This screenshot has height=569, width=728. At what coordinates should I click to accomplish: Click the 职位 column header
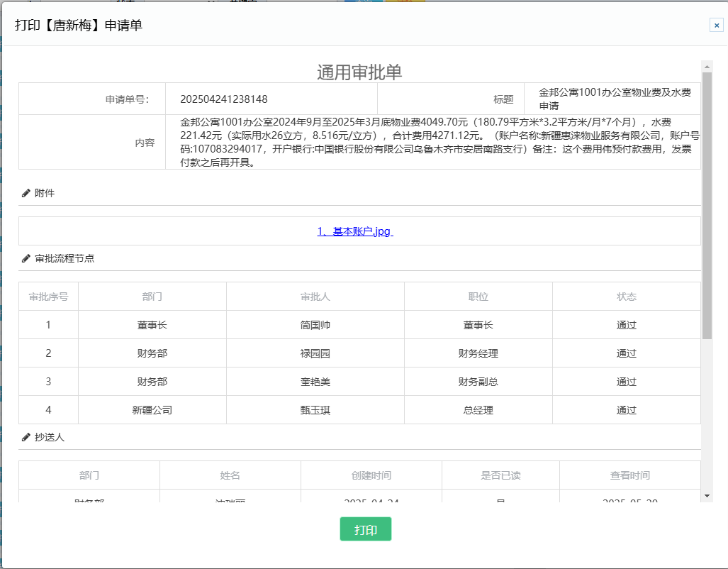pos(478,297)
